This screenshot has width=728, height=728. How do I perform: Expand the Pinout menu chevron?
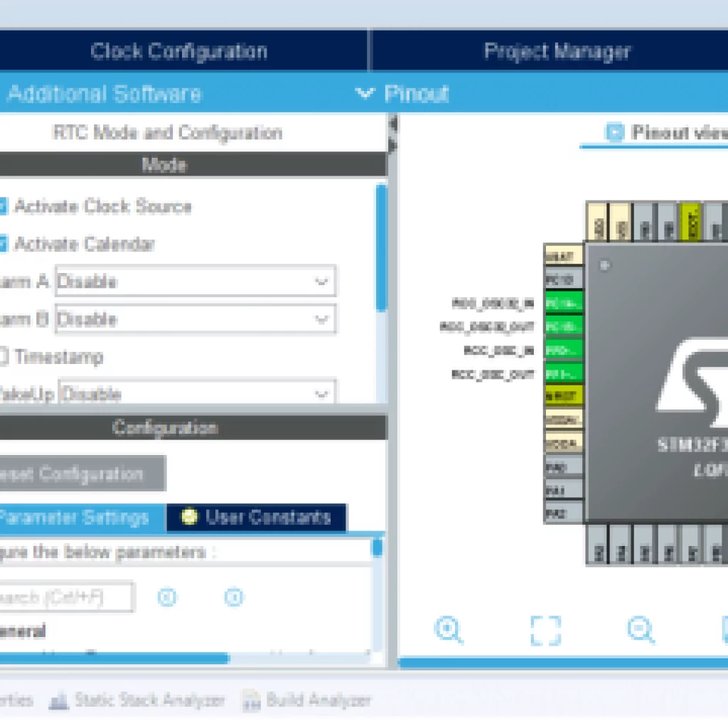[x=365, y=93]
